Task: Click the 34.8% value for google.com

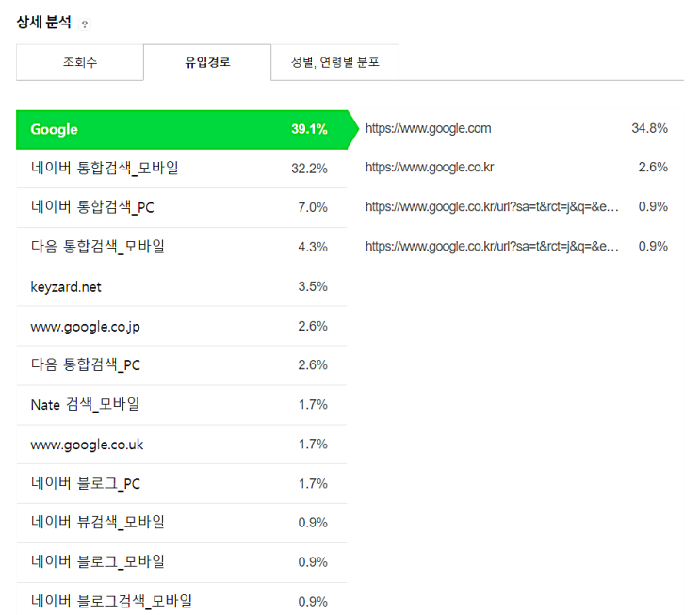Action: [x=649, y=128]
